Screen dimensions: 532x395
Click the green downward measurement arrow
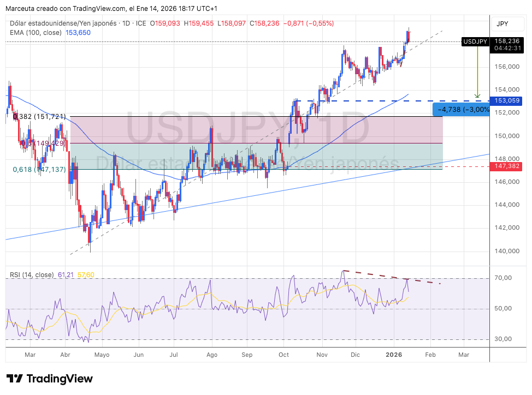[x=477, y=71]
